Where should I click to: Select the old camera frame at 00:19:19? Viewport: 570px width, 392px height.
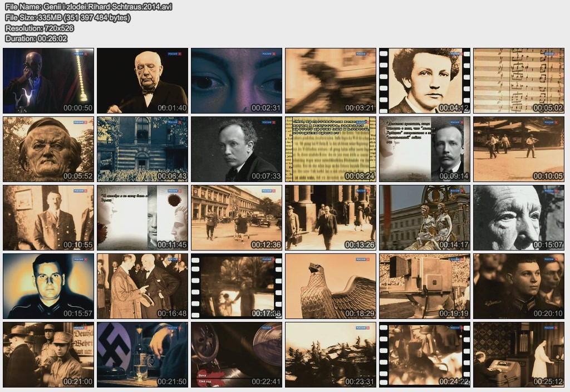[425, 286]
